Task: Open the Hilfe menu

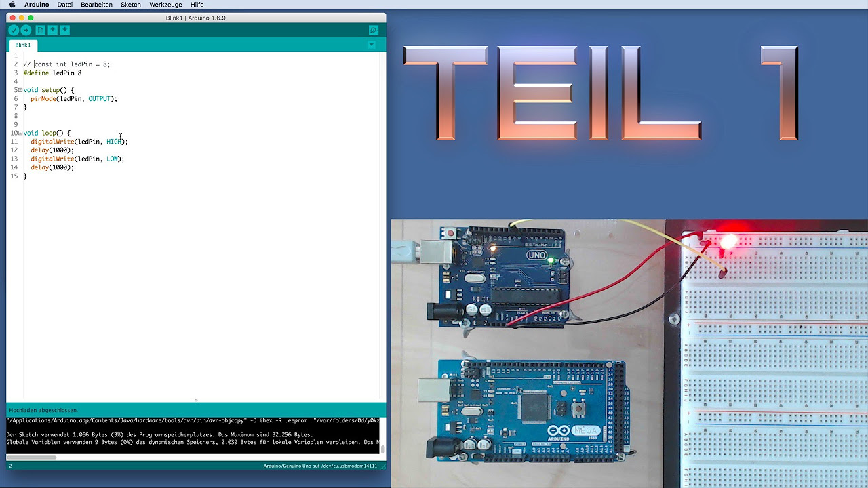Action: [x=197, y=5]
